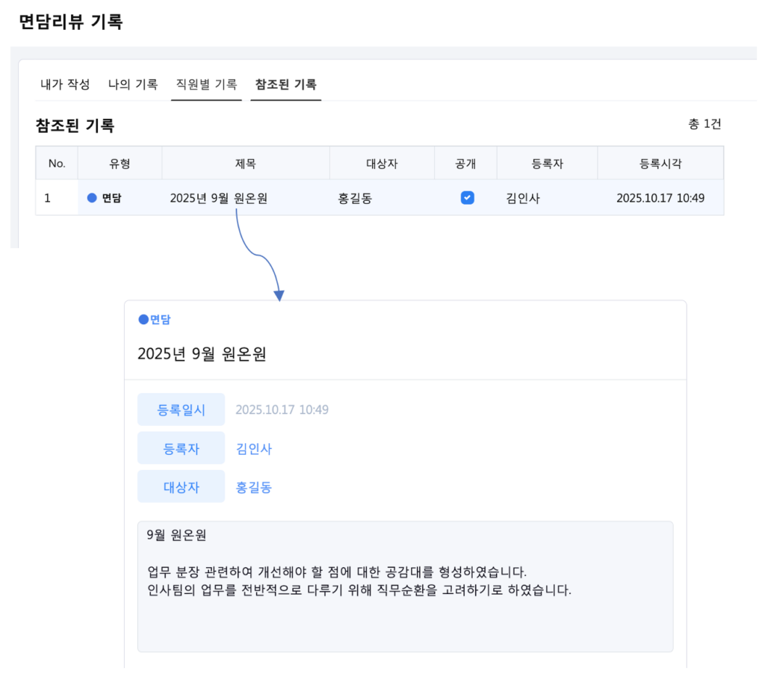
Task: Click the 참조된 기록 tab
Action: coord(285,84)
